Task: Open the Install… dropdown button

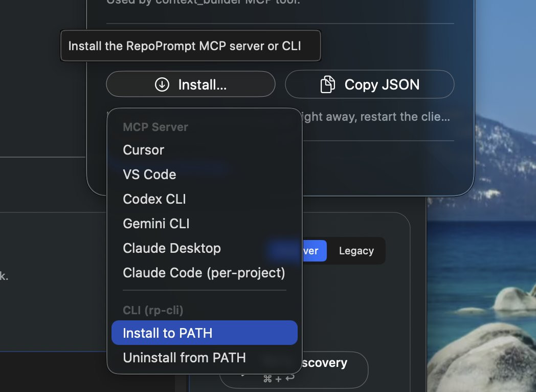Action: (191, 84)
